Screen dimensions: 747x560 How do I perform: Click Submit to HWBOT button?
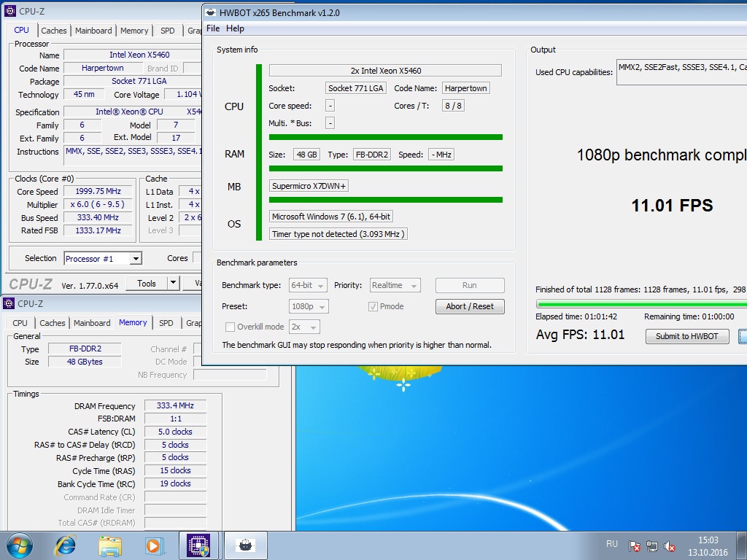687,336
